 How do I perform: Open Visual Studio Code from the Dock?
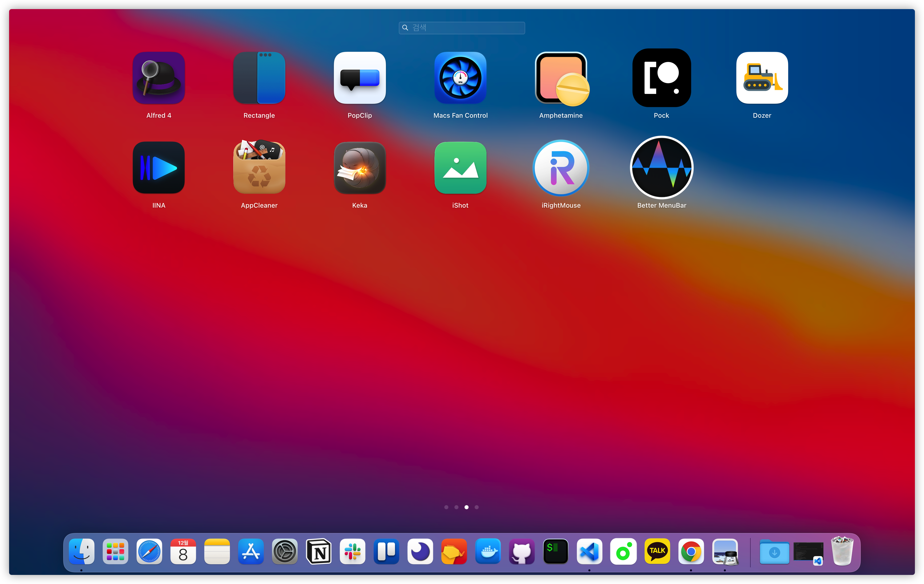(589, 552)
